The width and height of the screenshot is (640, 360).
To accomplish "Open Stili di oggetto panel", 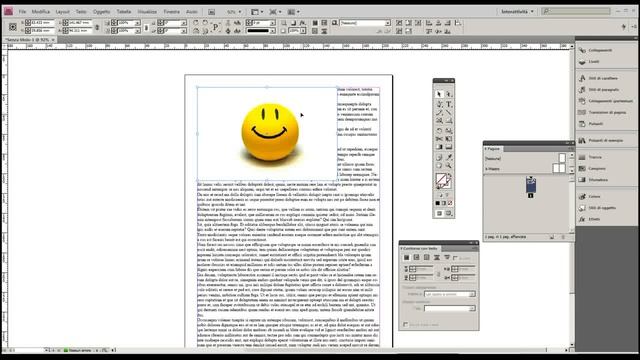I will (x=602, y=208).
